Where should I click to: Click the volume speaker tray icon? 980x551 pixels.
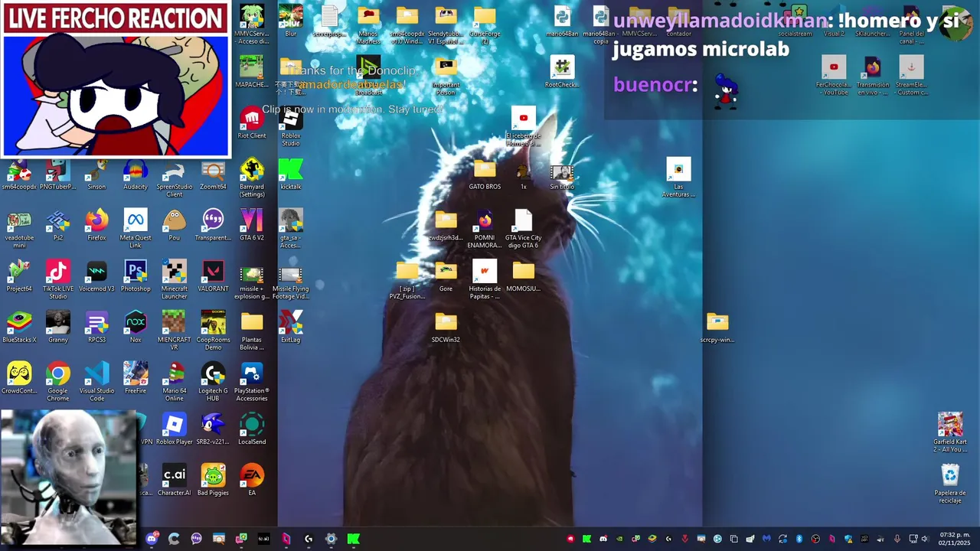tap(924, 539)
